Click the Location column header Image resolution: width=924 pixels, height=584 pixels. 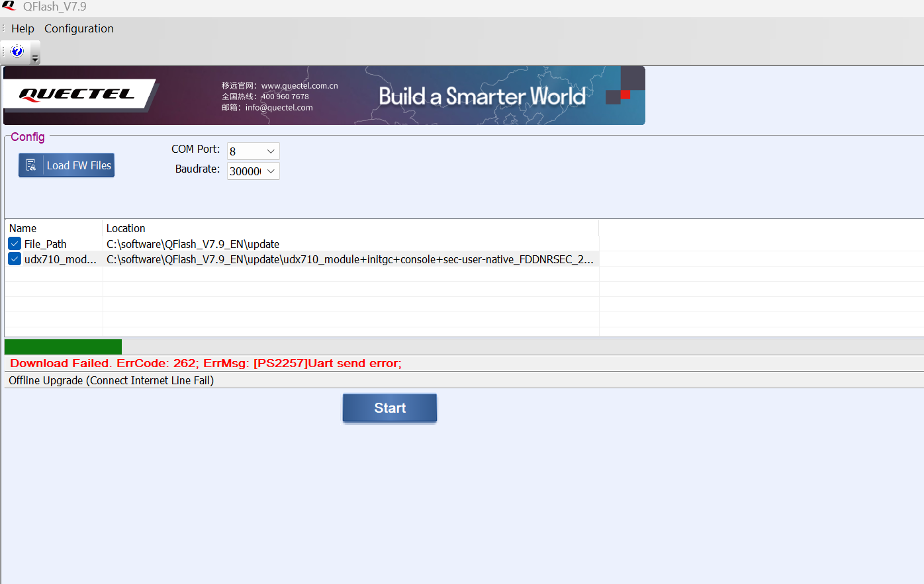coord(126,228)
